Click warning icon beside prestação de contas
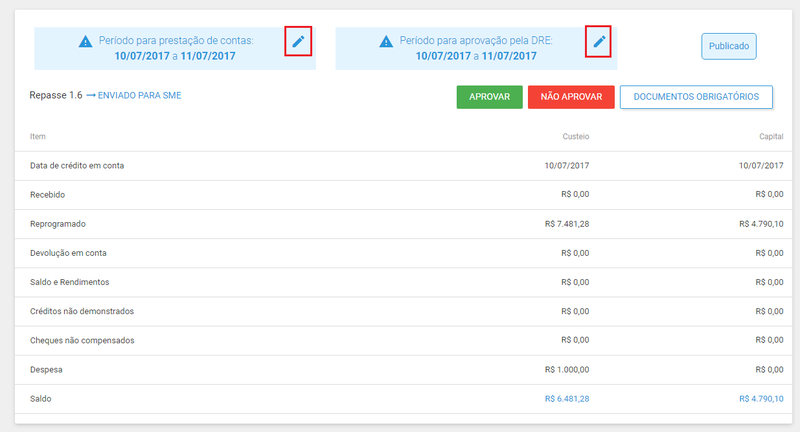The height and width of the screenshot is (432, 800). (x=85, y=41)
